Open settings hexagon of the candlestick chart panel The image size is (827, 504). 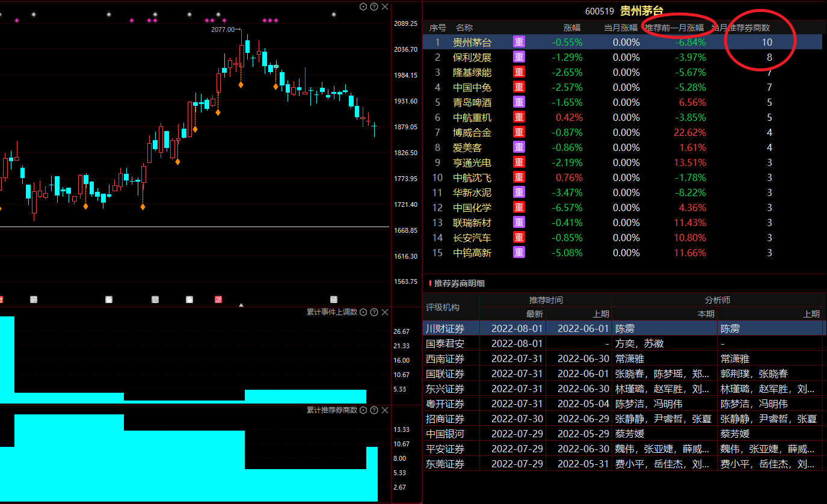363,7
